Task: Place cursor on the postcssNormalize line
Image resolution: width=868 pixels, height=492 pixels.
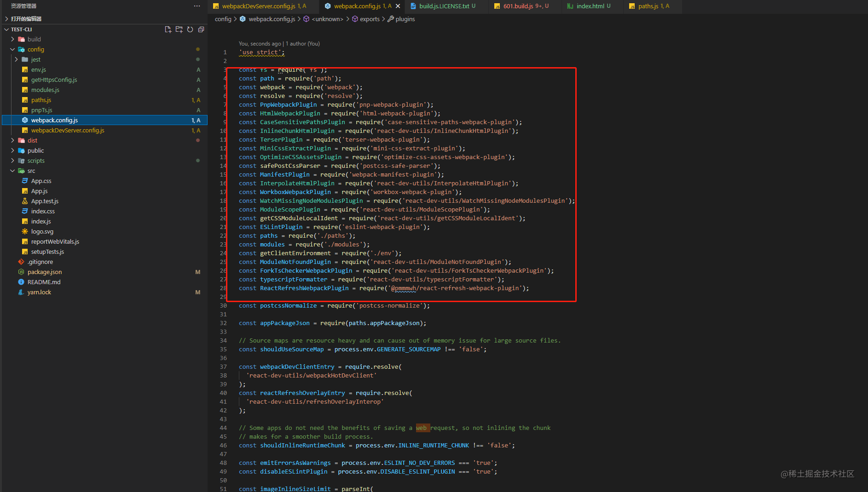Action: (334, 306)
